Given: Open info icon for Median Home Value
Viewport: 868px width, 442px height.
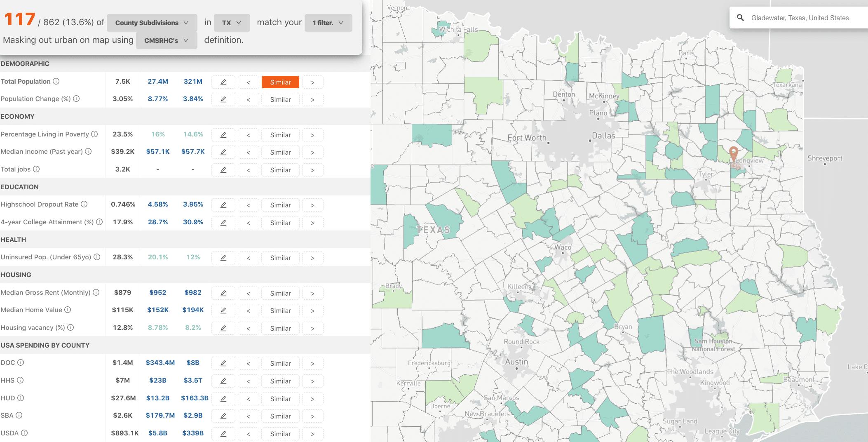Looking at the screenshot, I should click(x=68, y=310).
